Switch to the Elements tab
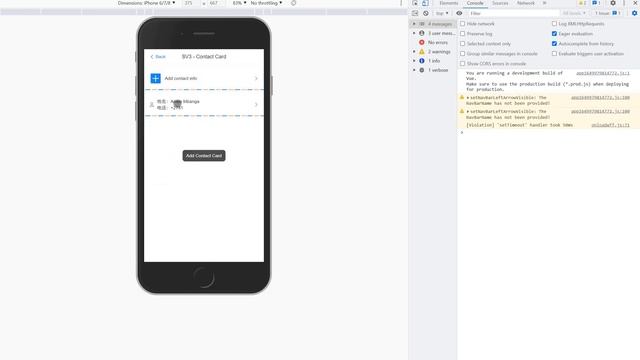This screenshot has width=640, height=360. point(449,3)
